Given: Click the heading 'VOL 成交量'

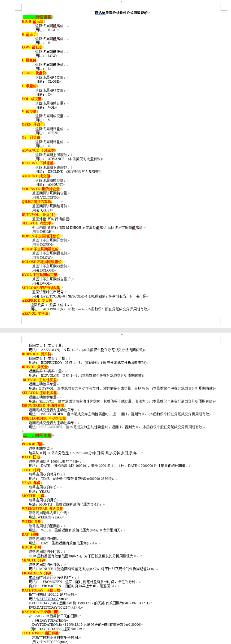Looking at the screenshot, I should click(32, 99).
